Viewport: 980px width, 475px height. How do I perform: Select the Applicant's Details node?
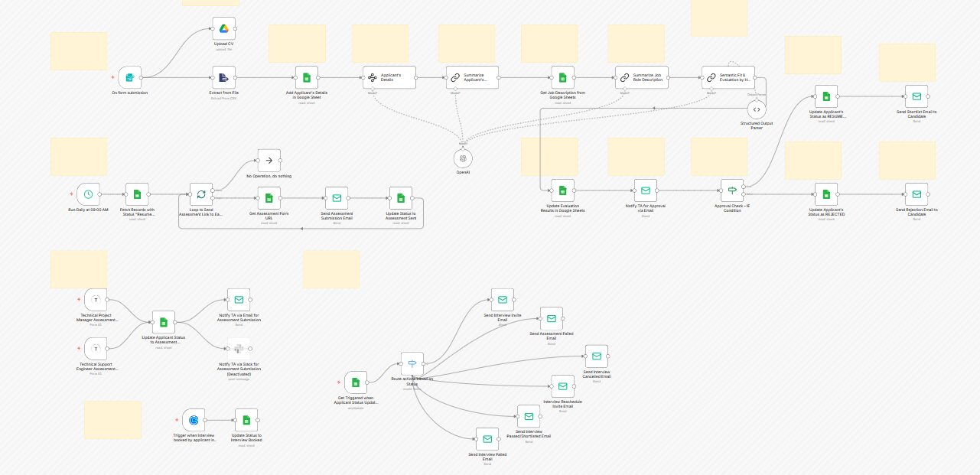click(x=389, y=77)
